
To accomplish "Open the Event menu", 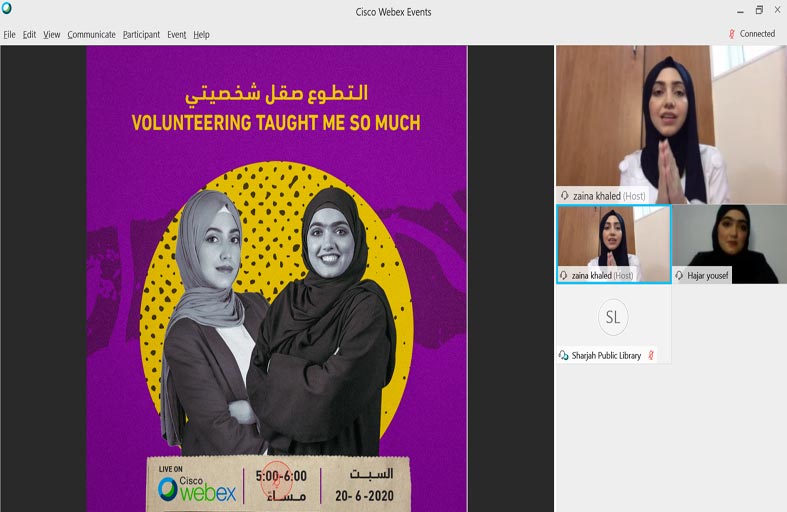I will click(177, 35).
